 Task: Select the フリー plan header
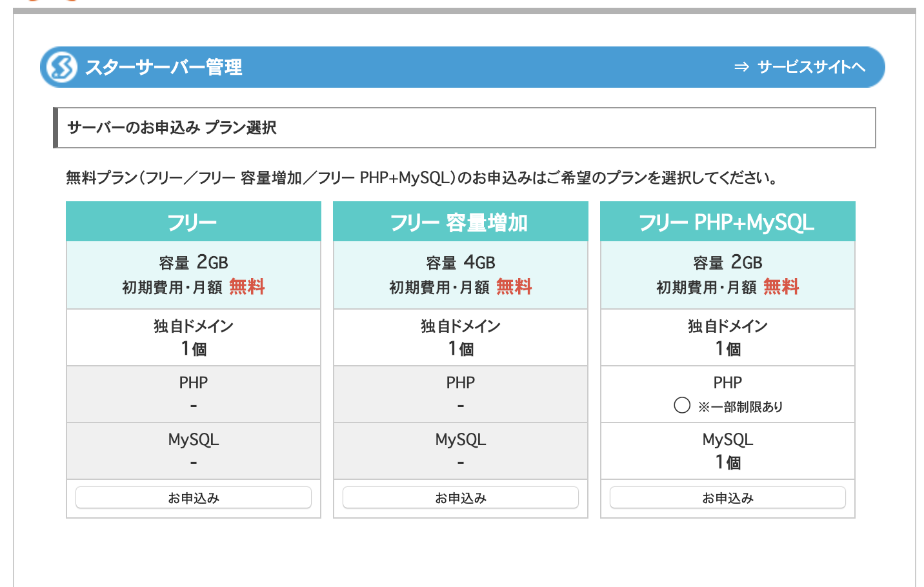tap(194, 222)
